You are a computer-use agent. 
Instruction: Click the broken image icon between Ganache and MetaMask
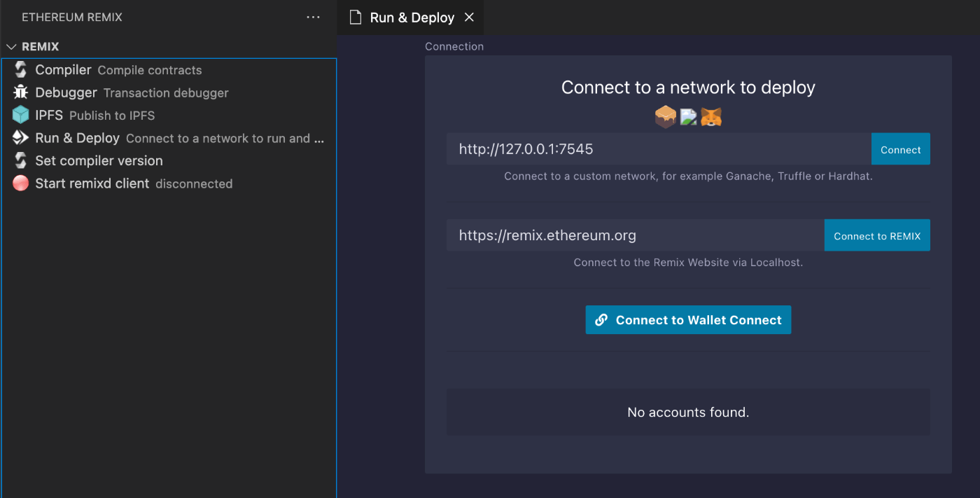(x=689, y=117)
